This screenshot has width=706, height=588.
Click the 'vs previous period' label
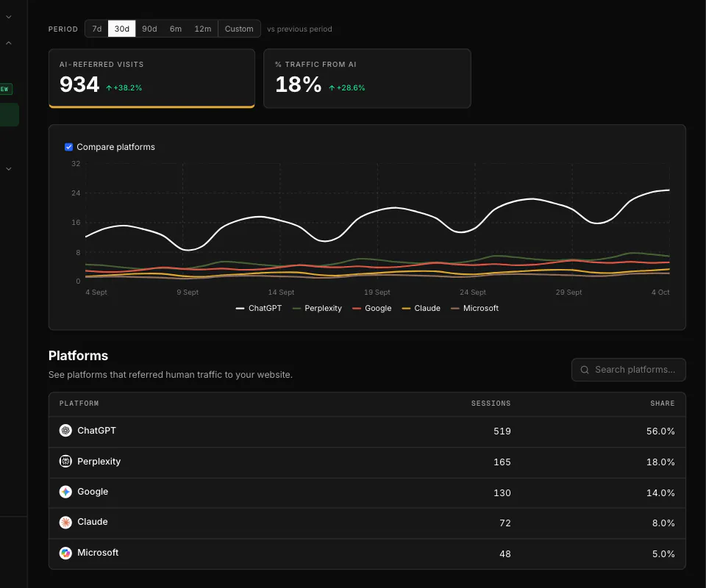299,29
